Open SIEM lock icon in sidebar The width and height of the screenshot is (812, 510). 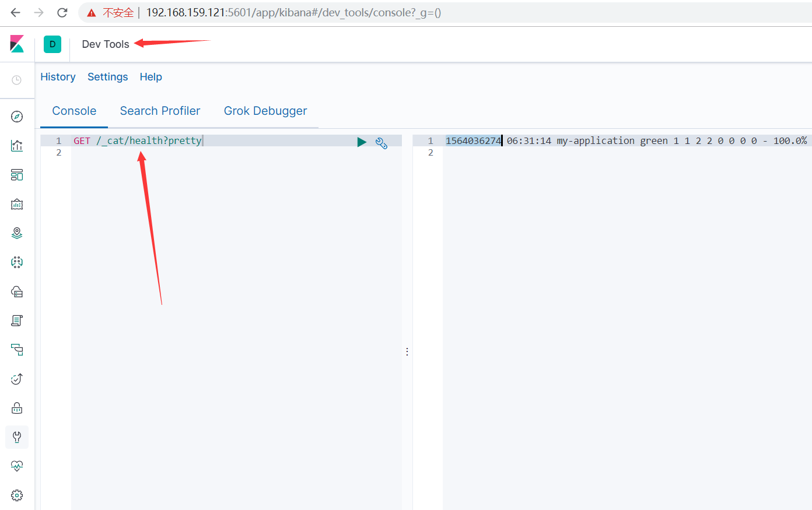click(x=17, y=408)
